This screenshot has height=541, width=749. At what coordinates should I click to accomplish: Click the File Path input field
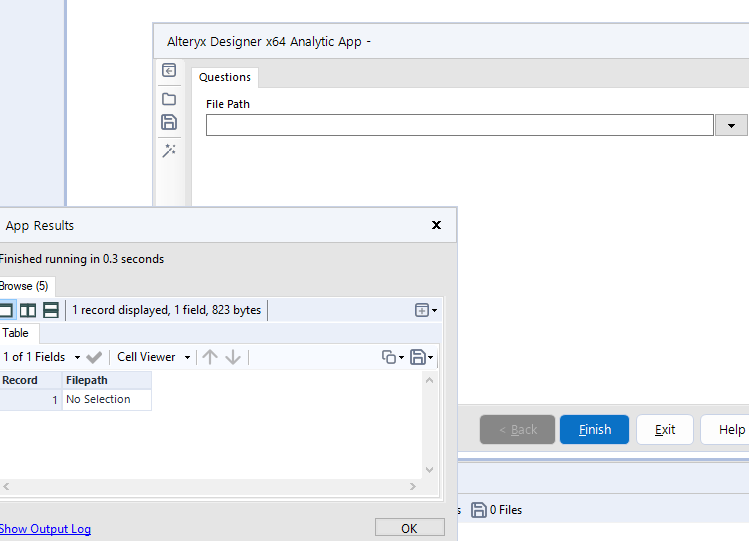460,125
